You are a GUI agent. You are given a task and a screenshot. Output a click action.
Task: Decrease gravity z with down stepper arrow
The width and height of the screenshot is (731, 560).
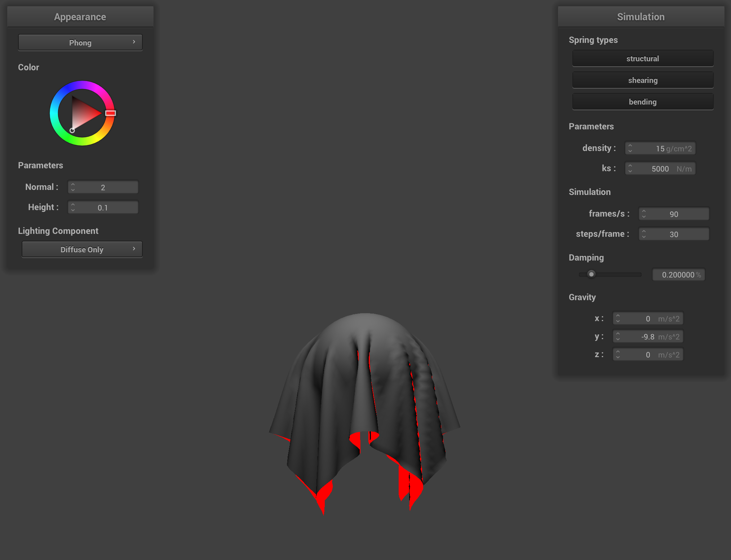click(x=618, y=357)
